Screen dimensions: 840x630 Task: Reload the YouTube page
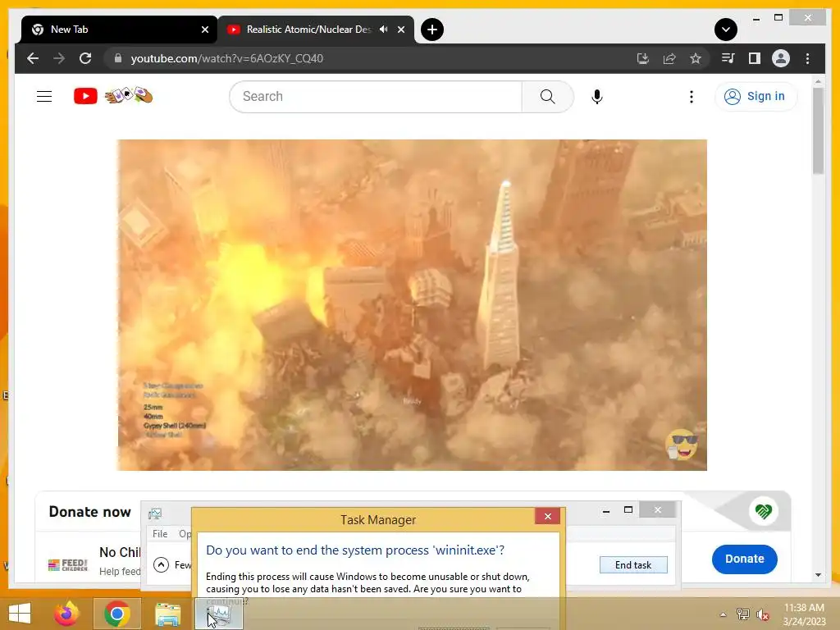85,58
